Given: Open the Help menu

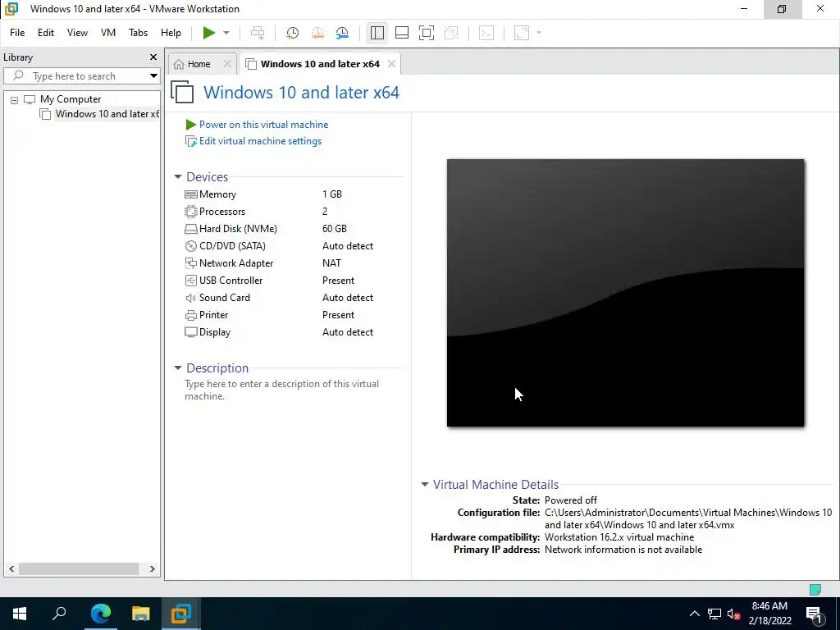Looking at the screenshot, I should [171, 33].
